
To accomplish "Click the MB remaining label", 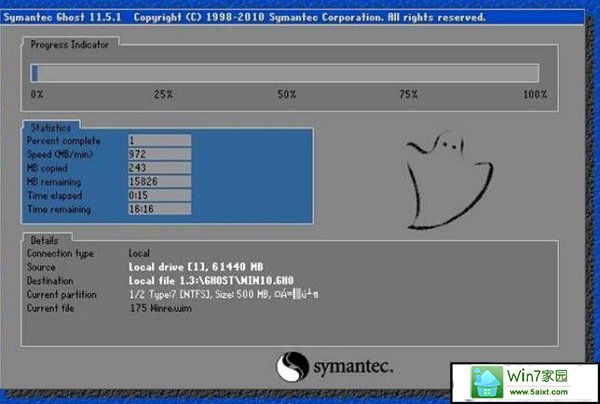I will point(54,182).
